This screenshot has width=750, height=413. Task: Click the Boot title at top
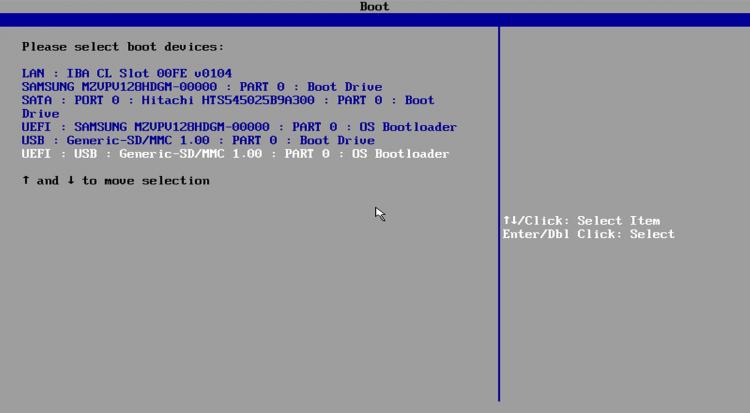(x=375, y=7)
